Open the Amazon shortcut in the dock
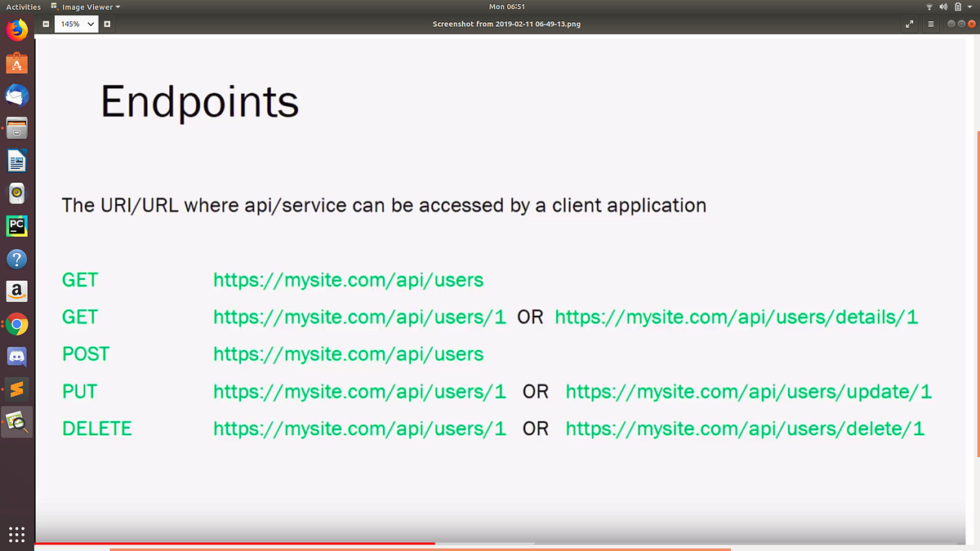Screen dimensions: 980x551 [x=16, y=291]
